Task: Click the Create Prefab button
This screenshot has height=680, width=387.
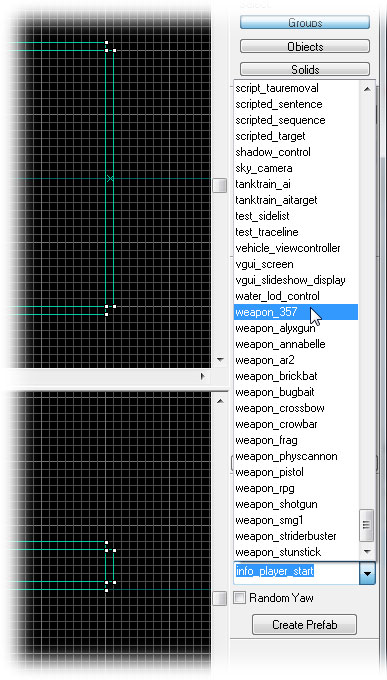Action: [x=304, y=624]
